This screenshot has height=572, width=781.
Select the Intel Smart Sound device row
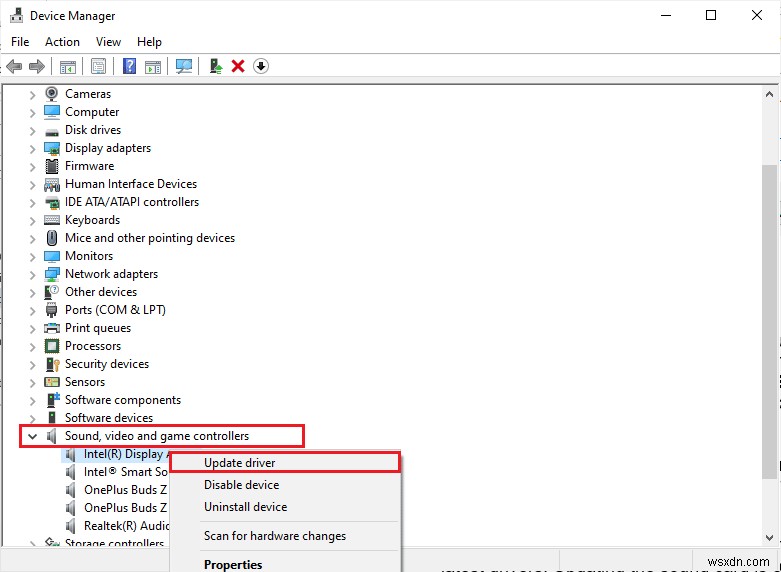(117, 472)
